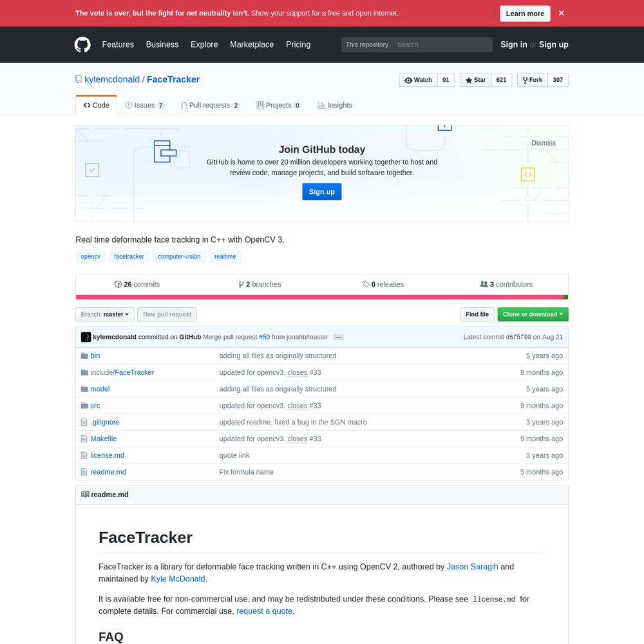Open the Insights tab
Viewport: 644px width, 644px height.
pyautogui.click(x=335, y=105)
